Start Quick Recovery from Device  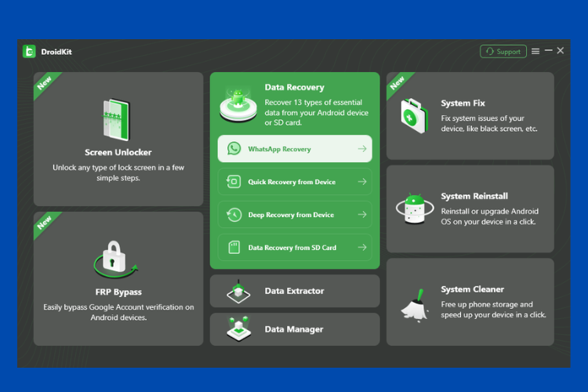pos(295,182)
